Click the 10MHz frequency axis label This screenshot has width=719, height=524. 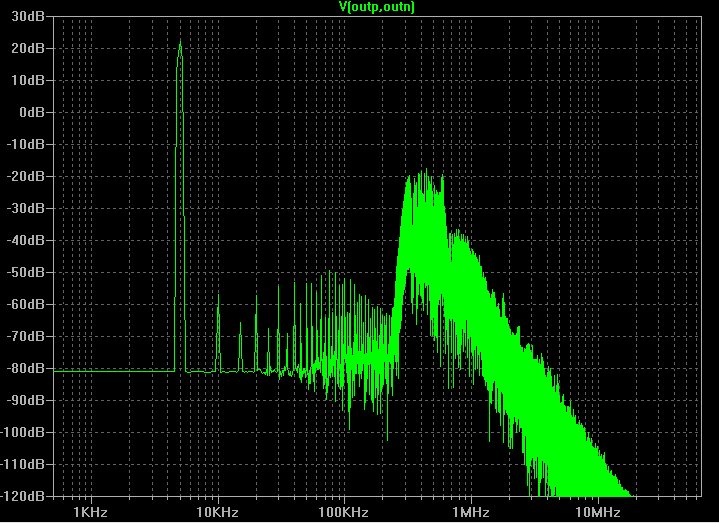pos(597,513)
